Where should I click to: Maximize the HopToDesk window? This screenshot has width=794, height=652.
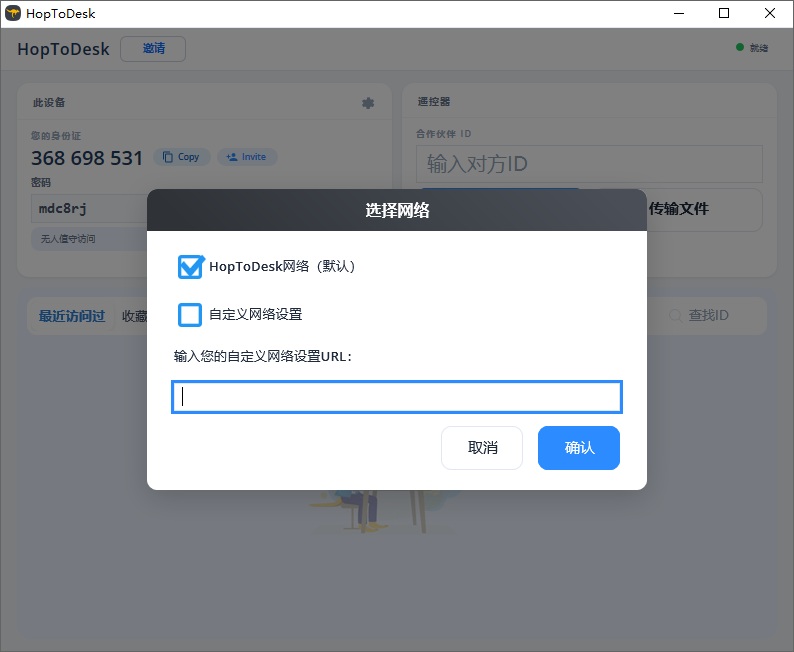pyautogui.click(x=724, y=13)
